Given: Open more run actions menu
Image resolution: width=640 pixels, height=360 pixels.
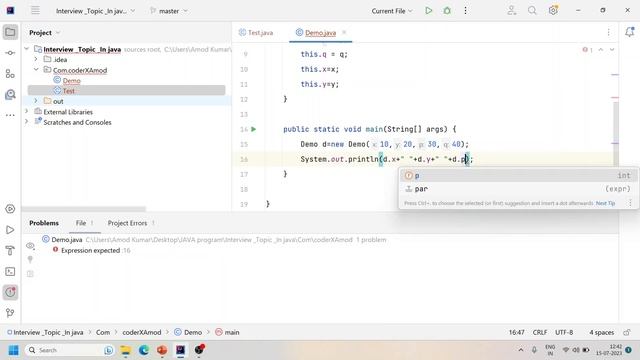Looking at the screenshot, I should point(465,11).
